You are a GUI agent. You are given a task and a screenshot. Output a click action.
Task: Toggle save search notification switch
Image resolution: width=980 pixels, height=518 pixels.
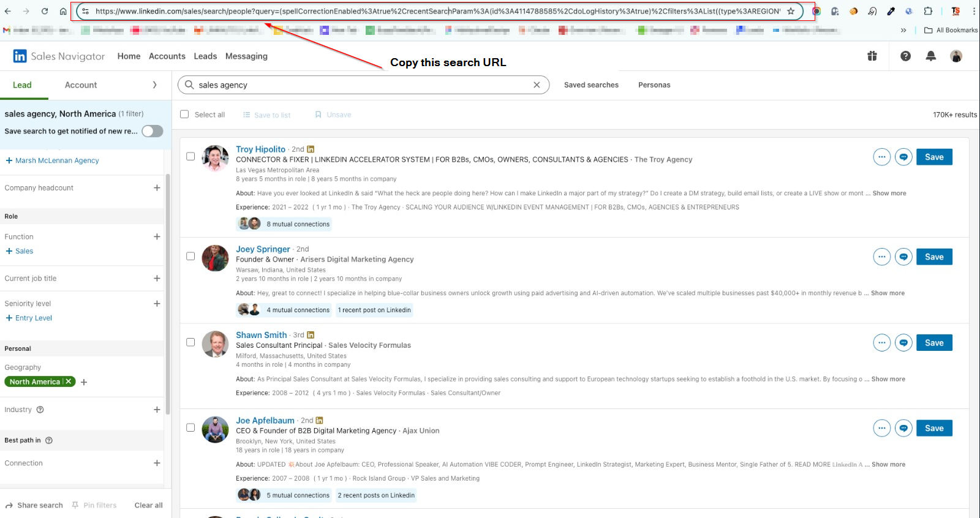152,131
